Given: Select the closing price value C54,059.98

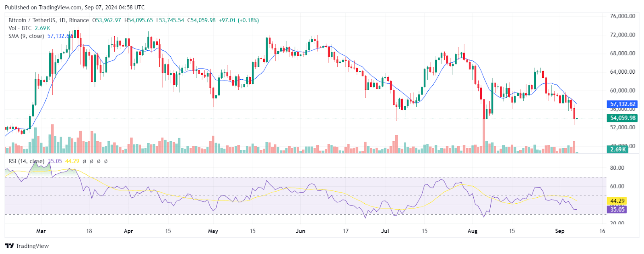Looking at the screenshot, I should [x=201, y=20].
